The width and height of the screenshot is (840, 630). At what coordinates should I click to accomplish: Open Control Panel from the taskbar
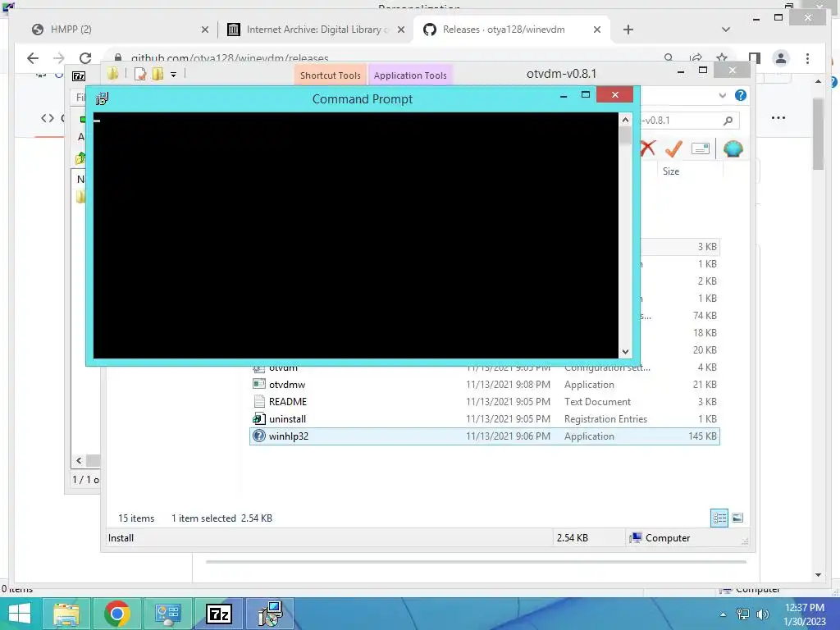tap(167, 614)
